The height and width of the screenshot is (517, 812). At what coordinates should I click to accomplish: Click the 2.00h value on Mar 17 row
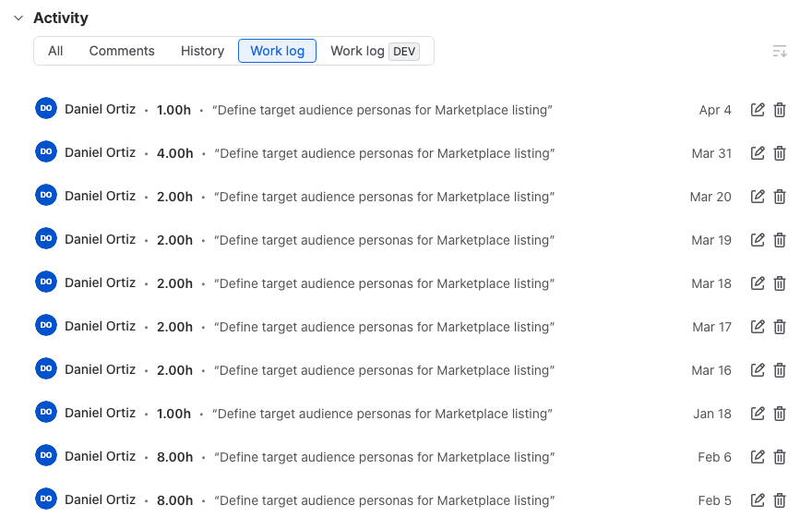click(x=175, y=327)
